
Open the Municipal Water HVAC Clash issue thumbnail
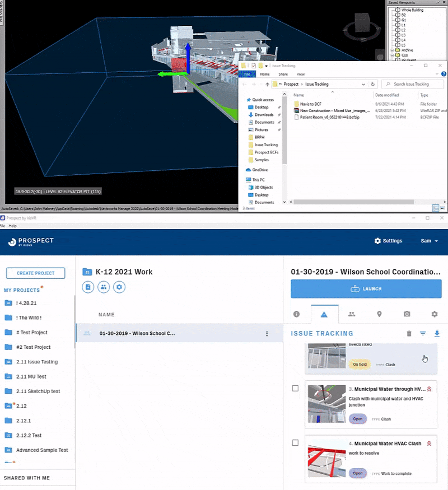(327, 459)
